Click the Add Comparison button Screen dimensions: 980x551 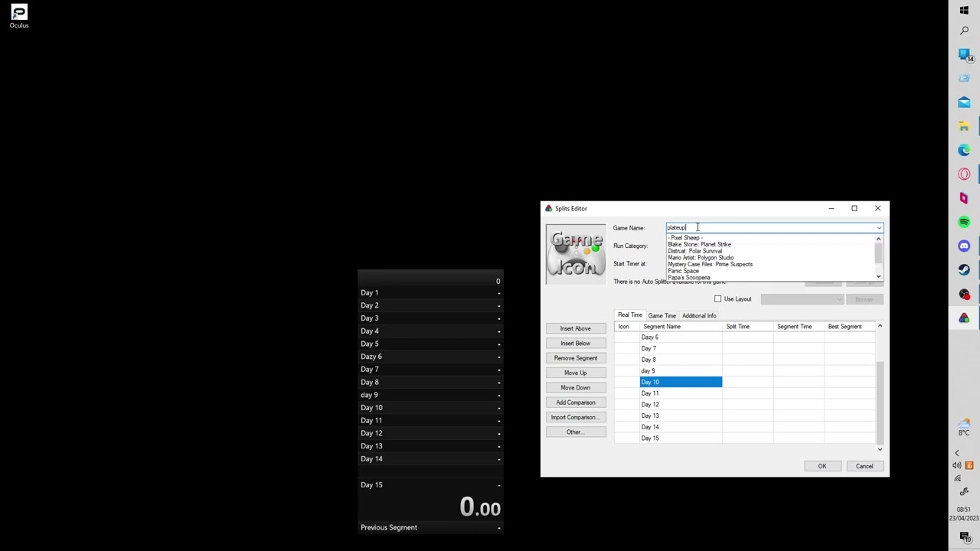point(575,403)
